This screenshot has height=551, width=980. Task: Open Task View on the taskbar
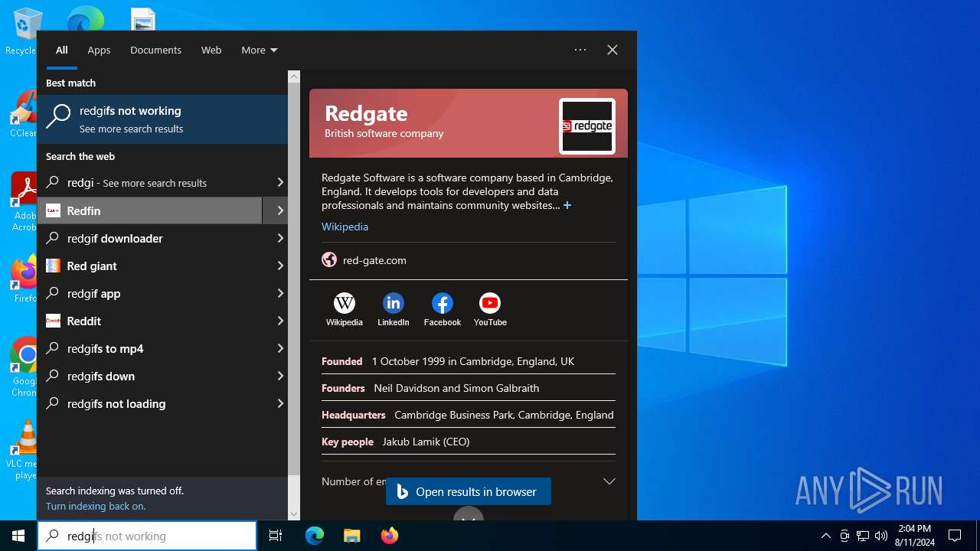276,536
